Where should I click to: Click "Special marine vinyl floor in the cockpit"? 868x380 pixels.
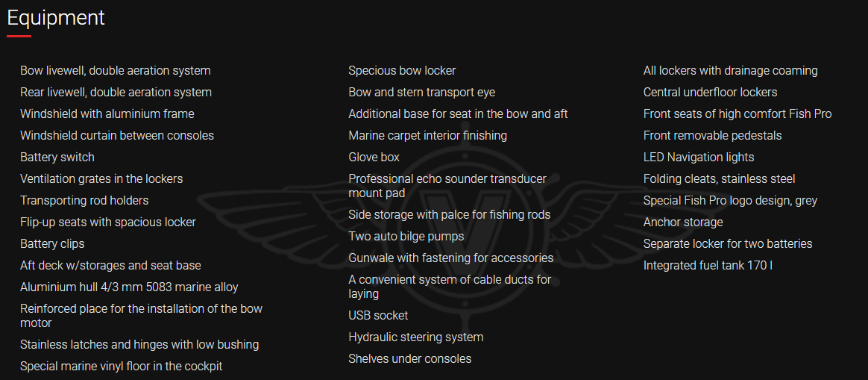coord(122,367)
